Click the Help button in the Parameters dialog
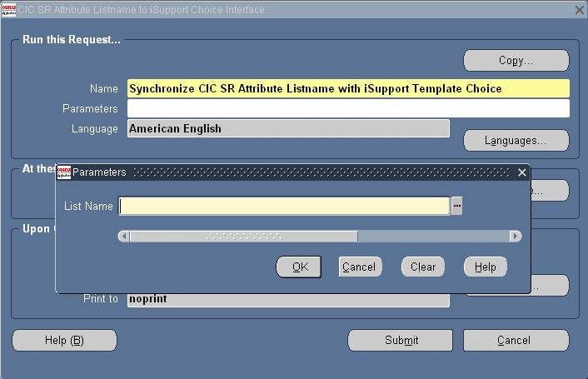This screenshot has width=588, height=379. (x=486, y=267)
